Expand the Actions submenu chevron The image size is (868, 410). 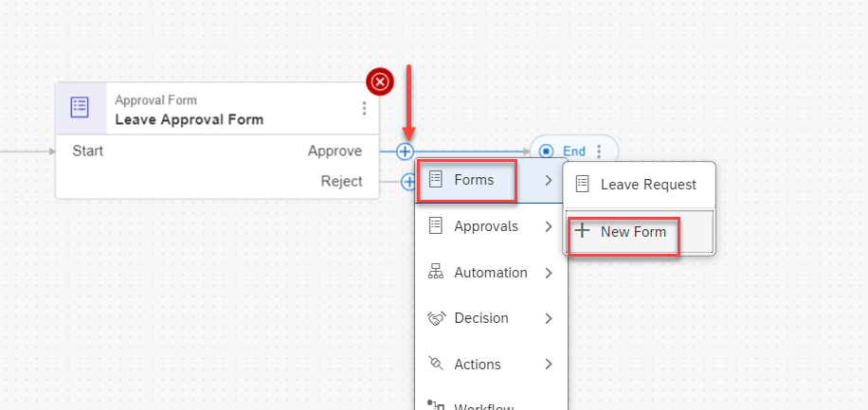tap(549, 365)
